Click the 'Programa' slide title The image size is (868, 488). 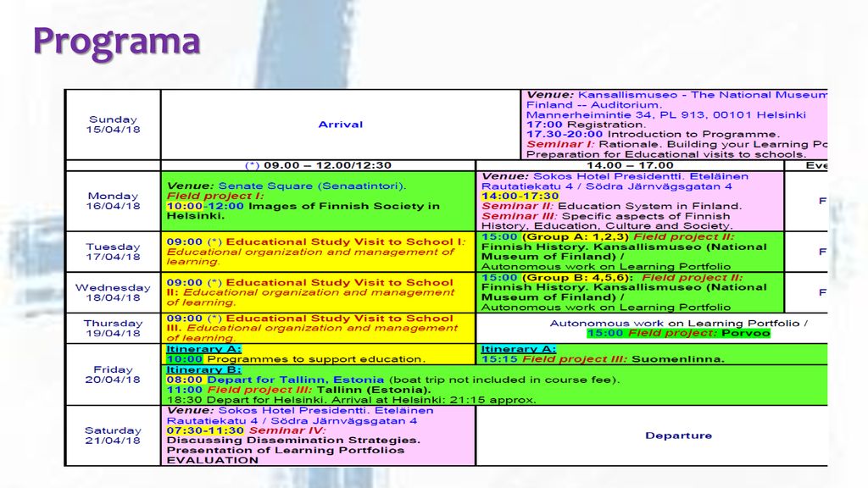117,42
